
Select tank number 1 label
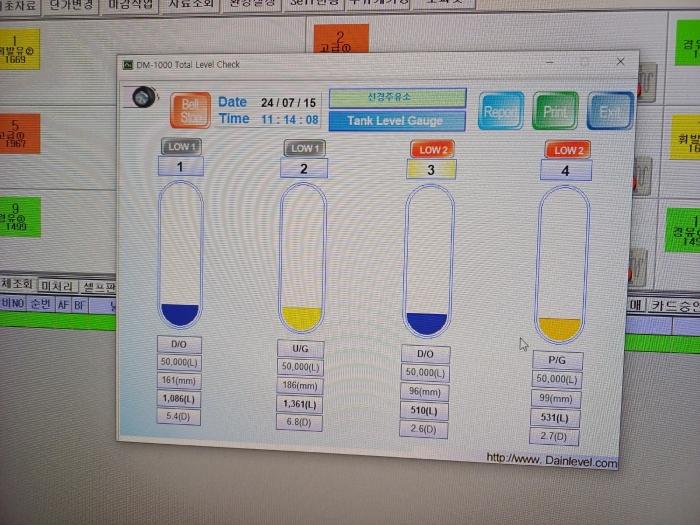pos(180,167)
